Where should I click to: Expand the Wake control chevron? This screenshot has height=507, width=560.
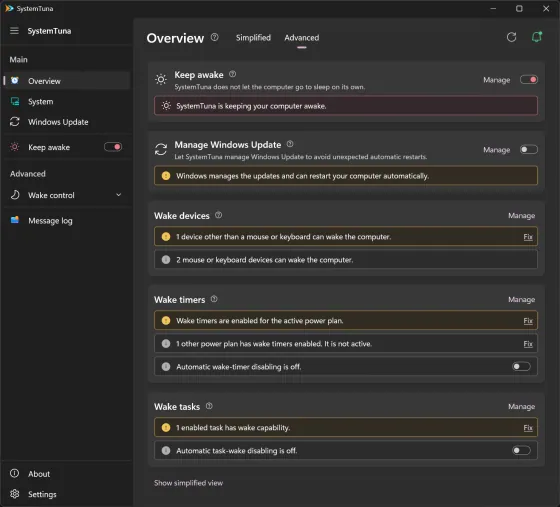click(x=119, y=195)
